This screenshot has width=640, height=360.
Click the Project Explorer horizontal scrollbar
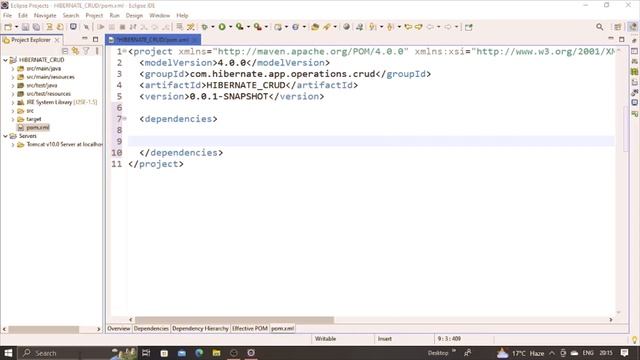pyautogui.click(x=44, y=329)
